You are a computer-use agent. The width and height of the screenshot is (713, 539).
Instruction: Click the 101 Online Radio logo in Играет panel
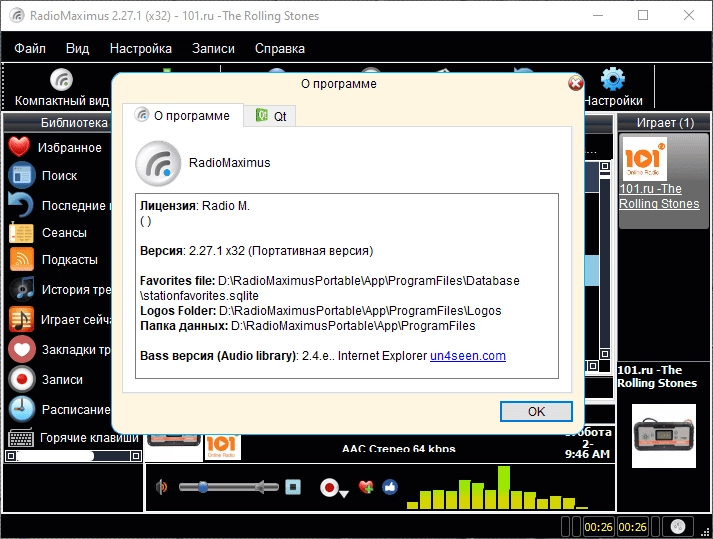click(x=644, y=159)
